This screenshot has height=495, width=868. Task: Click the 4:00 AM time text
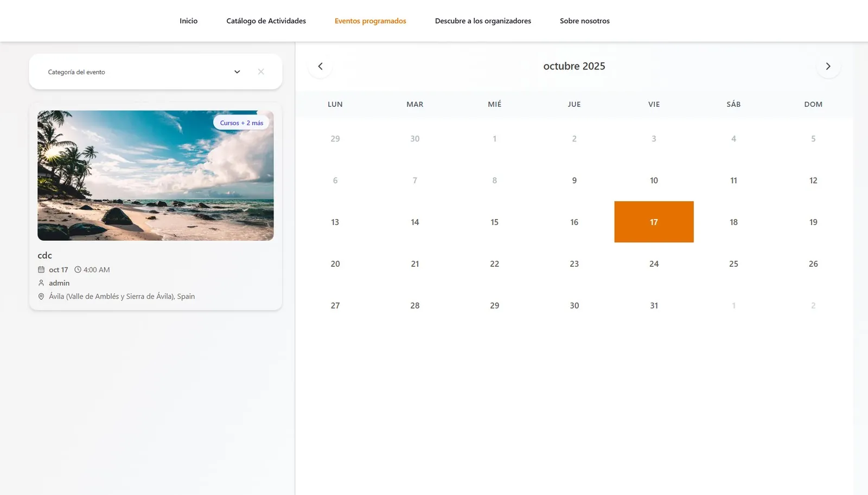tap(97, 269)
